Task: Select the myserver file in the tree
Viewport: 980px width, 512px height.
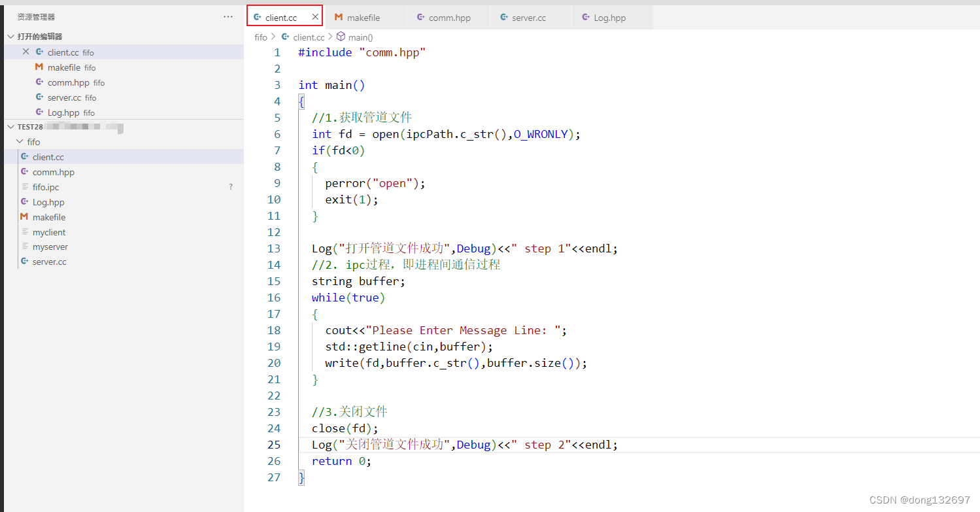Action: pyautogui.click(x=124, y=247)
